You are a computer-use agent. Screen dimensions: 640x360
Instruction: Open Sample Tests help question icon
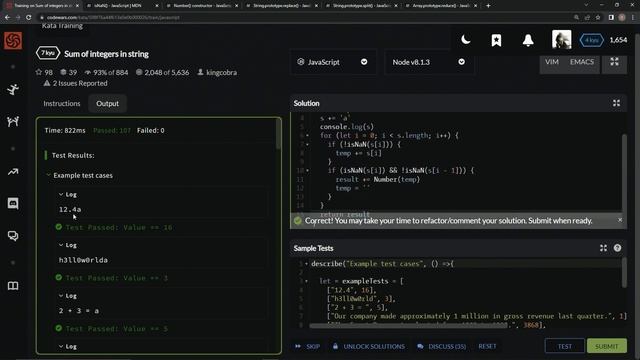coord(617,248)
